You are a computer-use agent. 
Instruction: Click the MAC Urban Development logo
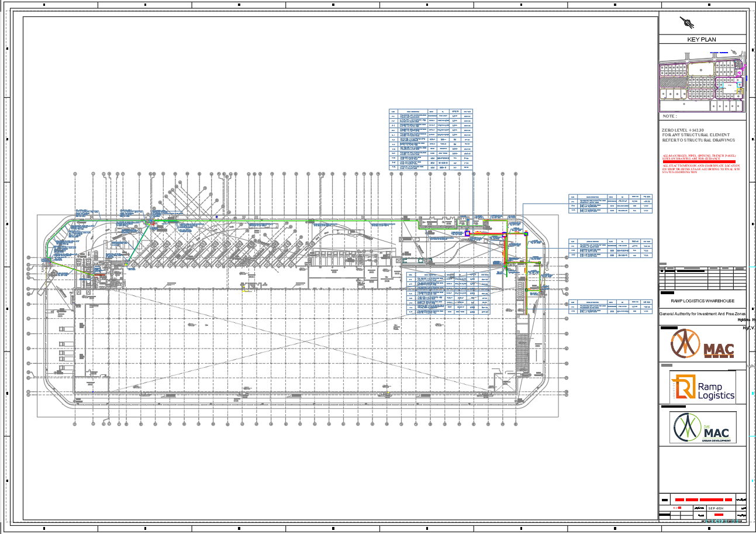[x=702, y=428]
